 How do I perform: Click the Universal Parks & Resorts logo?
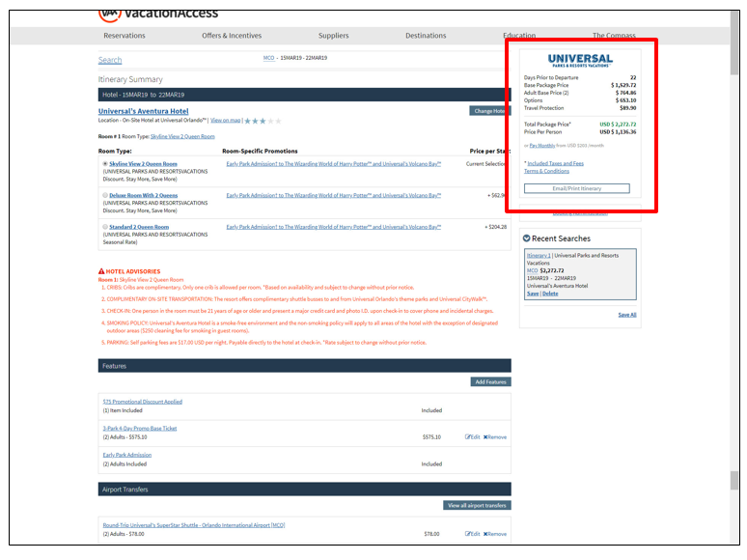click(x=580, y=60)
